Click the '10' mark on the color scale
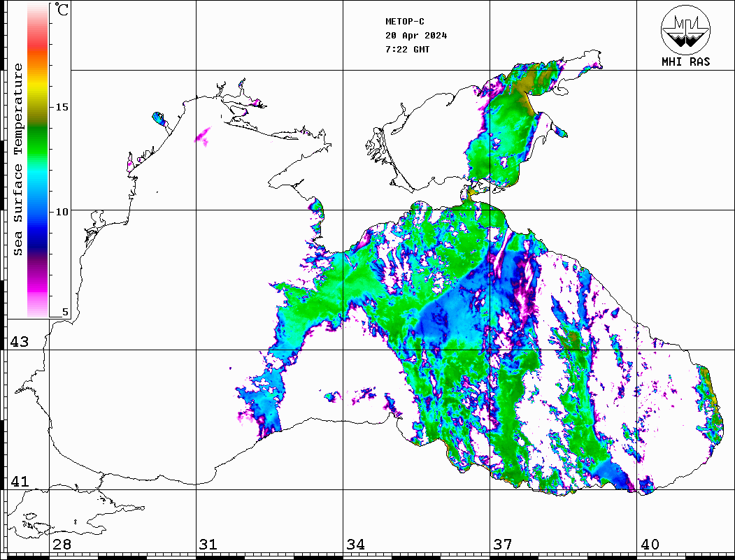The height and width of the screenshot is (560, 735). click(x=62, y=212)
